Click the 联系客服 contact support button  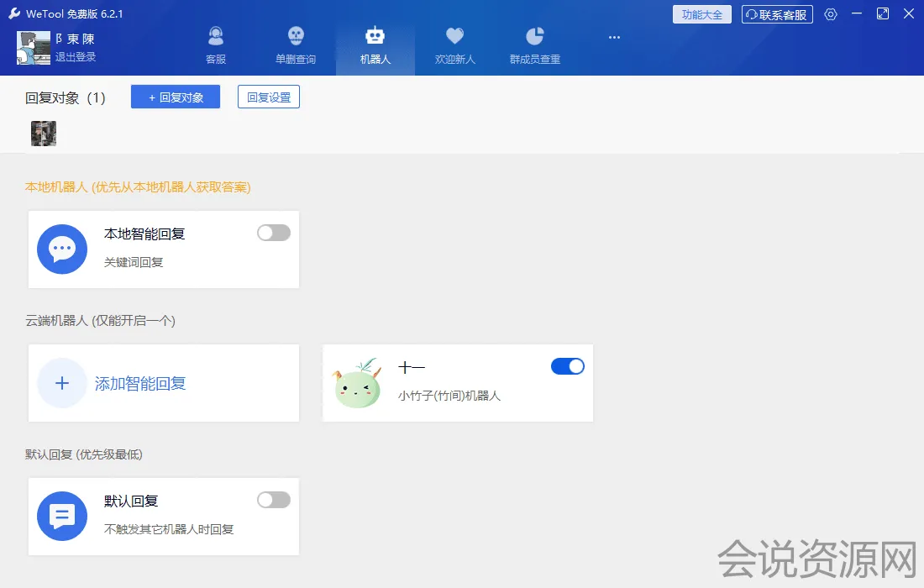pyautogui.click(x=777, y=14)
